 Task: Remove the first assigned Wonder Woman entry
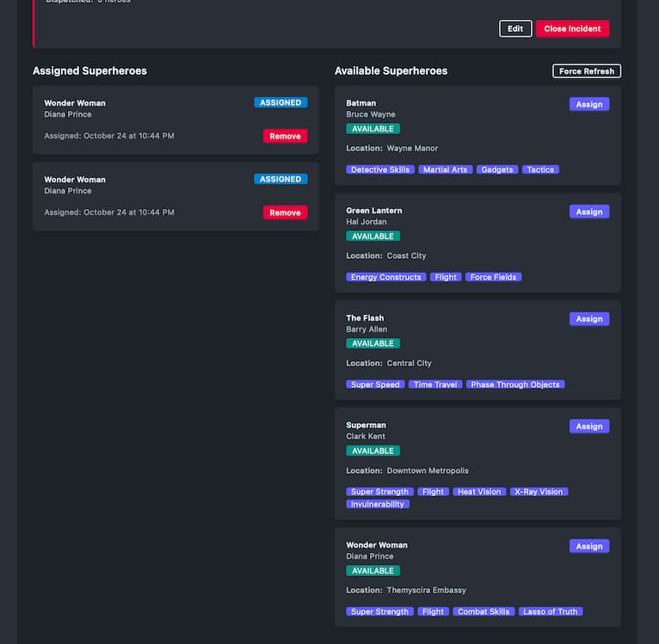[285, 136]
